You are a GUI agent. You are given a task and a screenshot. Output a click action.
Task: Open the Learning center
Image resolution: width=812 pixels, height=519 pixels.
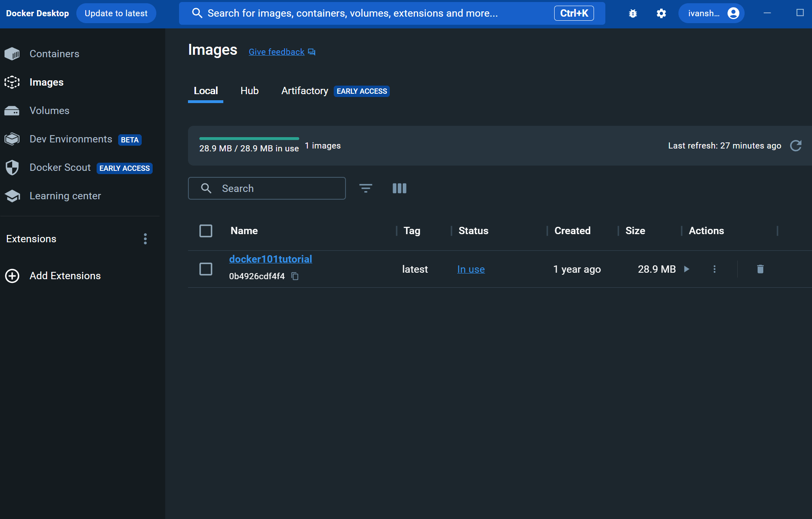[x=65, y=196]
